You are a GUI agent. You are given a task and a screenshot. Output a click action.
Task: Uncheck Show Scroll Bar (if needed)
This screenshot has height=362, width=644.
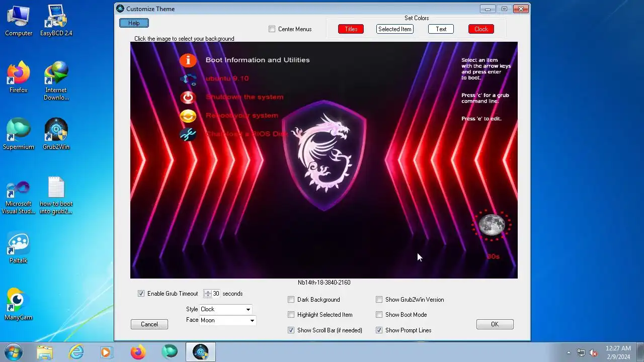coord(291,330)
